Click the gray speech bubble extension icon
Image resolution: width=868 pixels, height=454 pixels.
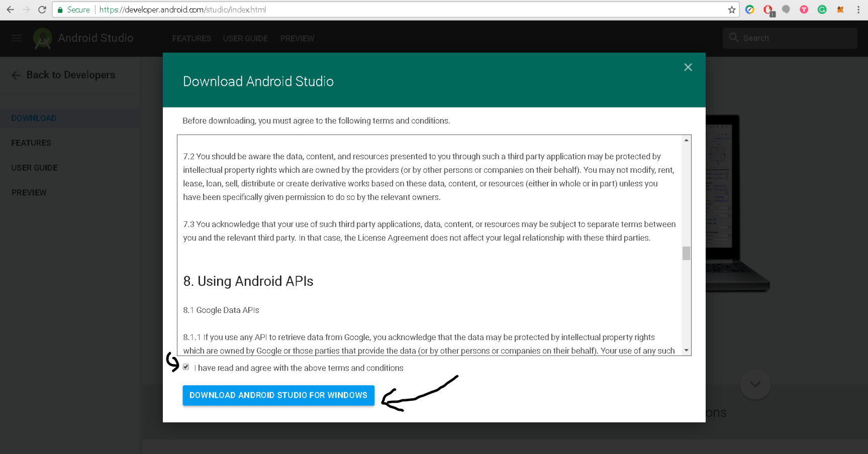pyautogui.click(x=786, y=10)
